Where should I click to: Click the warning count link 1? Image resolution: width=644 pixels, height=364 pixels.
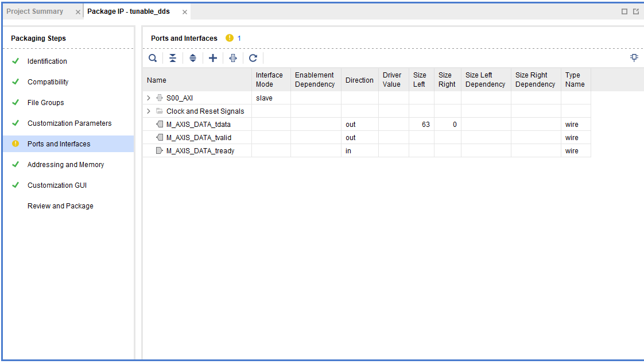(x=239, y=38)
